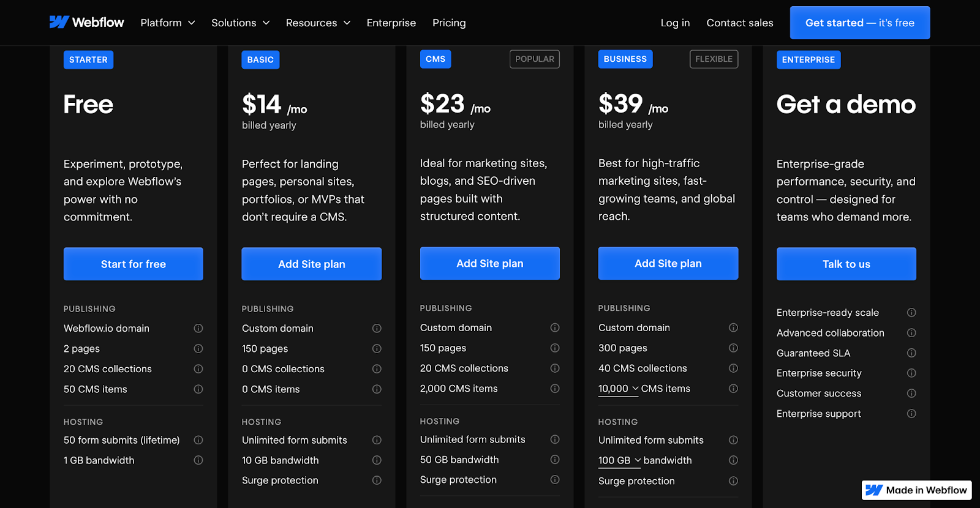Click the Made in Webflow badge

pos(917,490)
